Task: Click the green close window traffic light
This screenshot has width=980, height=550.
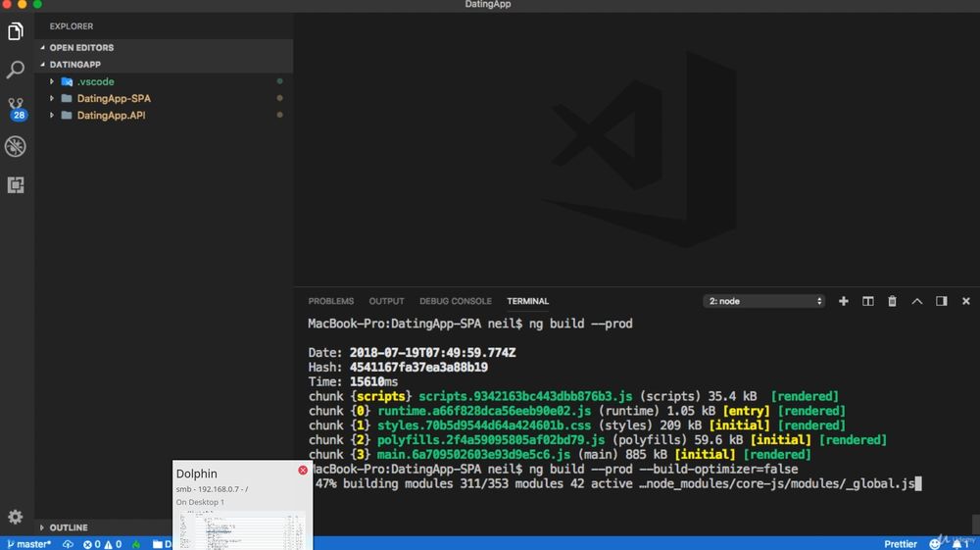Action: pyautogui.click(x=37, y=4)
